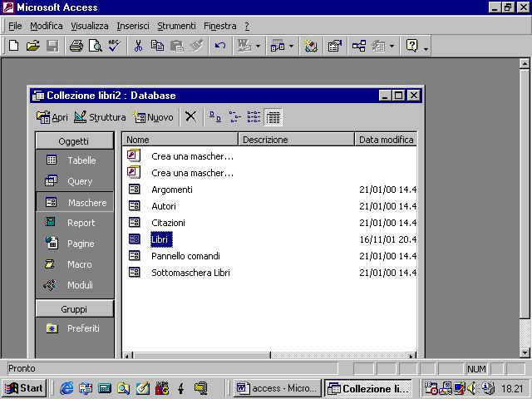Sort by the Nome column header

point(180,140)
